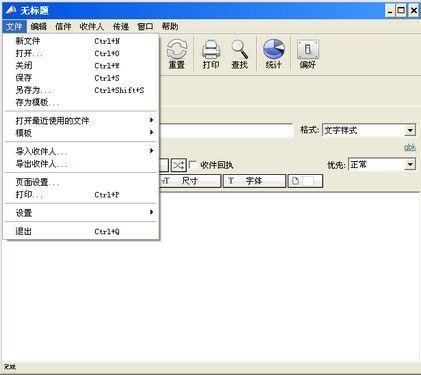Choose 导出收件人... menu entry
The width and height of the screenshot is (421, 375).
[x=81, y=164]
